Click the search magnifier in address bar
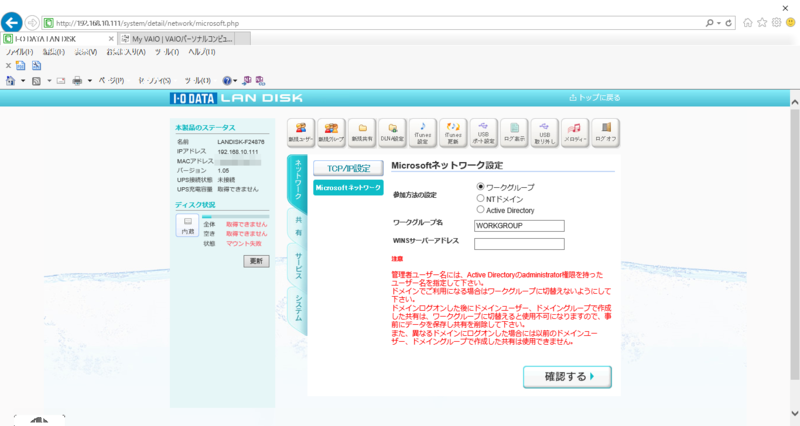The width and height of the screenshot is (800, 426). pyautogui.click(x=709, y=23)
